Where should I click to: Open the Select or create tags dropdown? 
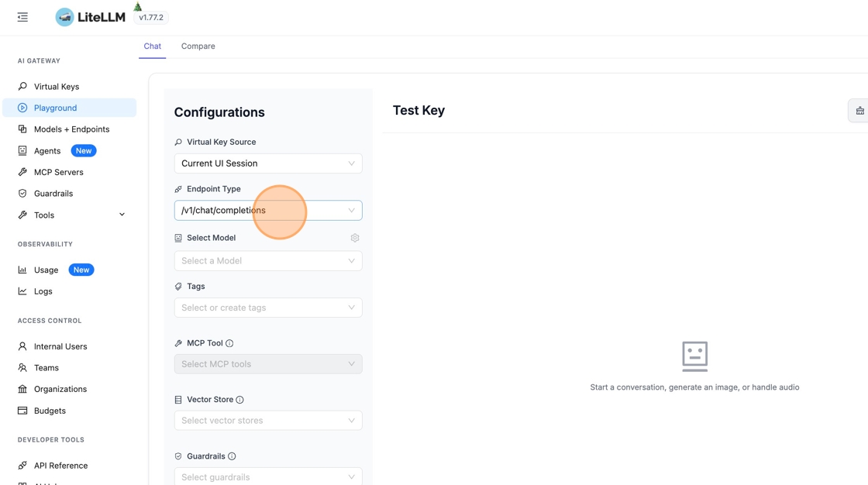268,308
